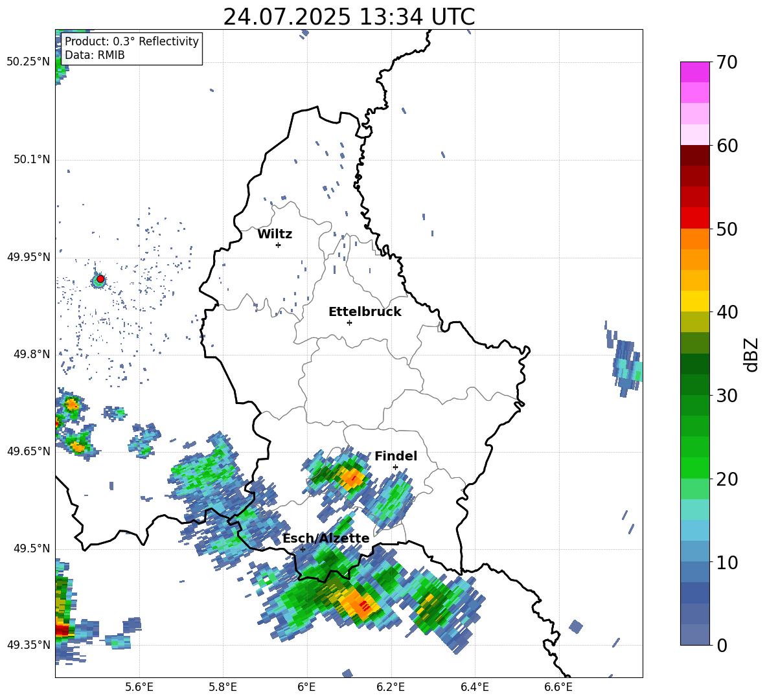
Task: Click the dark maroon swatch just below 60
Action: [694, 155]
